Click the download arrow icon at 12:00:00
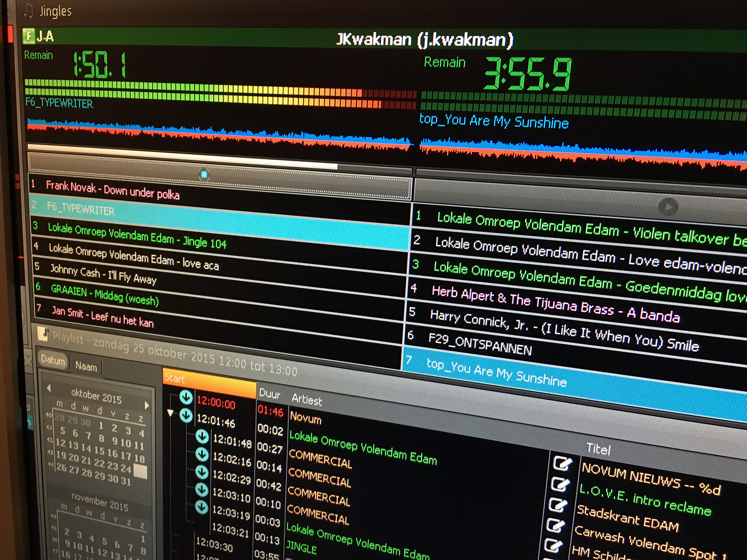The image size is (747, 560). [x=186, y=397]
